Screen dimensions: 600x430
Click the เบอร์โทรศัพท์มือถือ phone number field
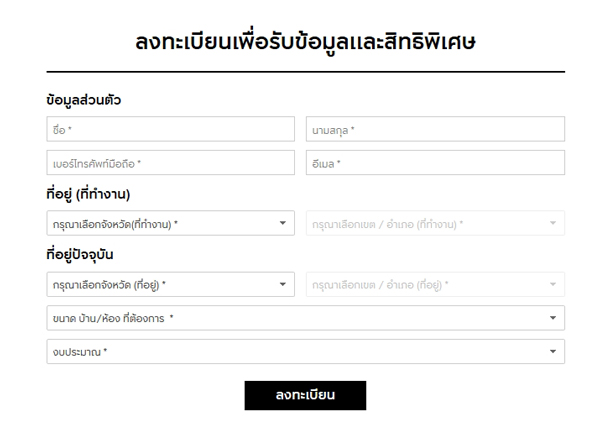click(x=170, y=163)
